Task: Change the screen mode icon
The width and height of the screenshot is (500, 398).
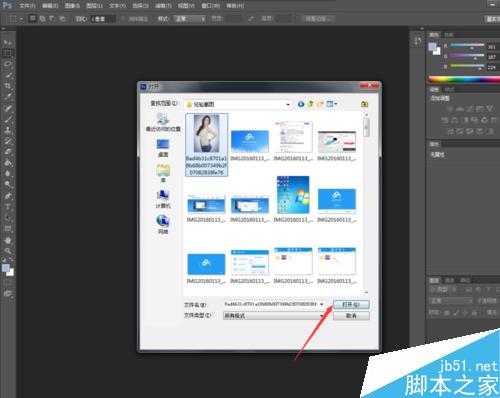Action: pyautogui.click(x=8, y=294)
